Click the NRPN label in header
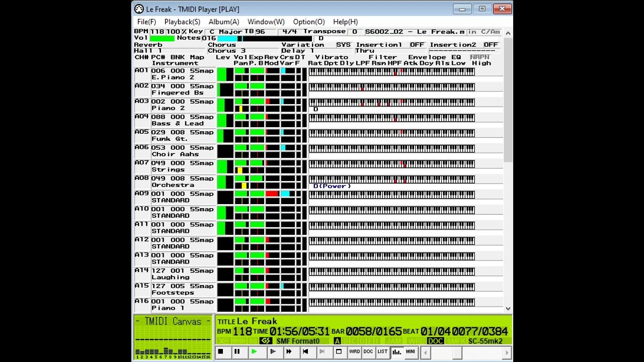 point(479,57)
